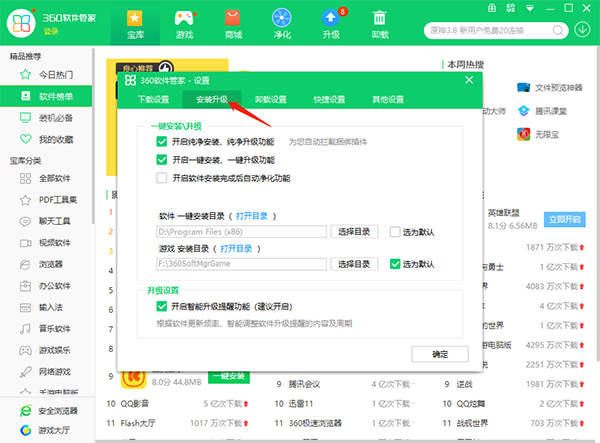This screenshot has height=443, width=600.
Task: Click the download arrow icon at top right
Action: click(x=583, y=28)
